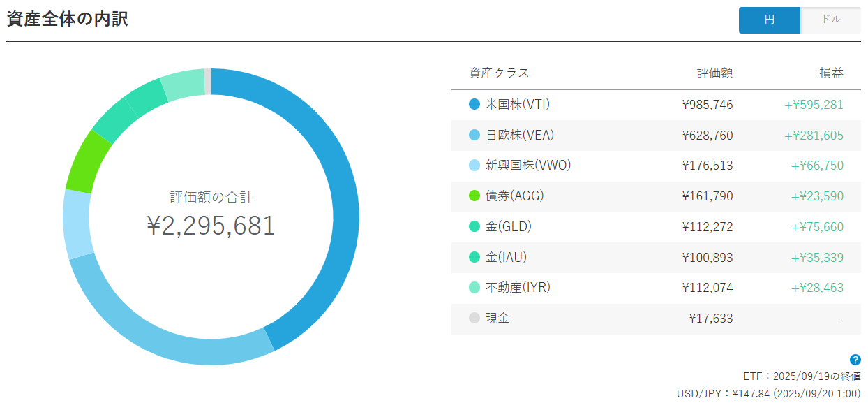Click the 損益 column header
The width and height of the screenshot is (868, 410).
[x=831, y=73]
